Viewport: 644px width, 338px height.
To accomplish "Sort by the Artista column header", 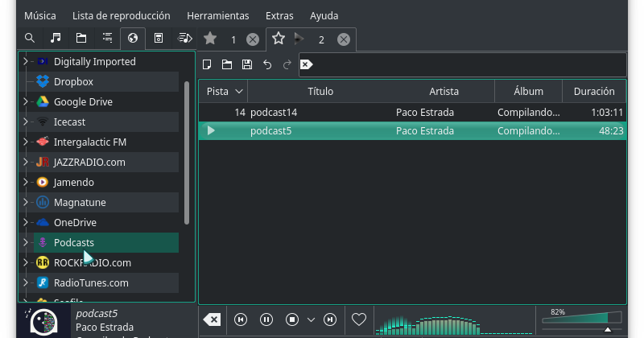I will pyautogui.click(x=444, y=91).
